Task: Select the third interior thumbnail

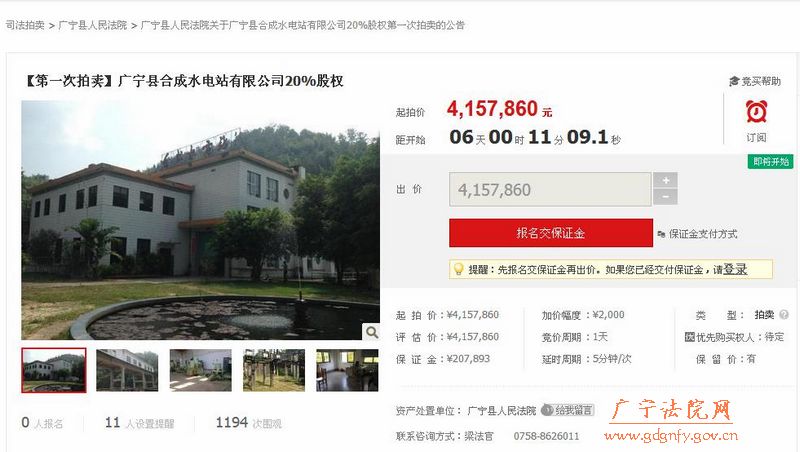Action: 201,370
